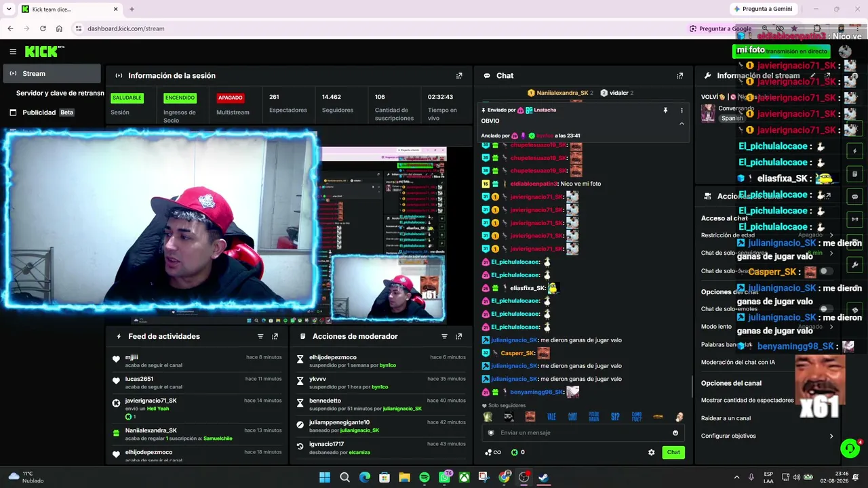
Task: Pop out the Acciones de moderador panel
Action: point(459,336)
